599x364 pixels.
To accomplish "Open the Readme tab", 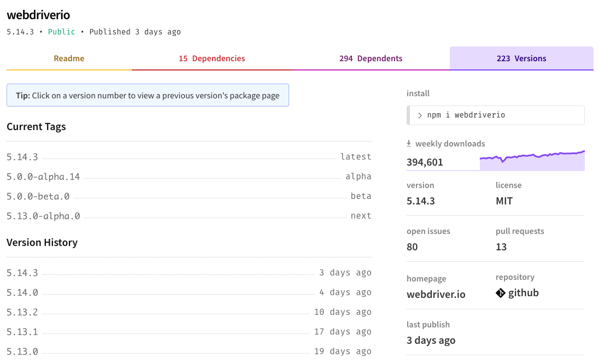I will pyautogui.click(x=69, y=58).
